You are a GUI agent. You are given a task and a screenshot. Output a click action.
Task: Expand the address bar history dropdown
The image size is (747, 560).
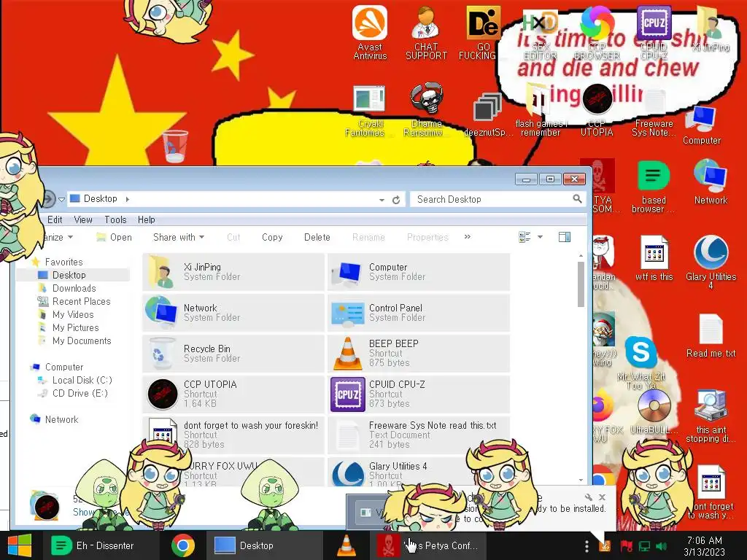click(x=382, y=200)
